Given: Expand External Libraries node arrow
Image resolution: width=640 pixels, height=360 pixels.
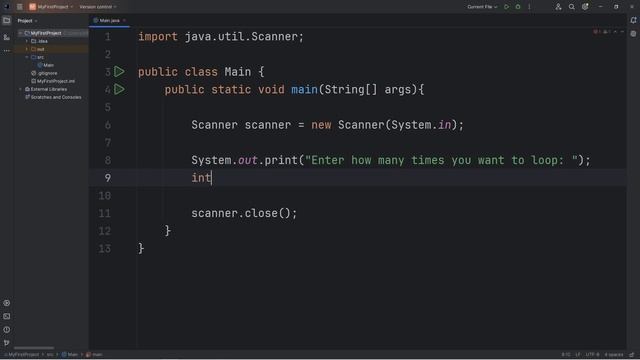Looking at the screenshot, I should tap(20, 89).
